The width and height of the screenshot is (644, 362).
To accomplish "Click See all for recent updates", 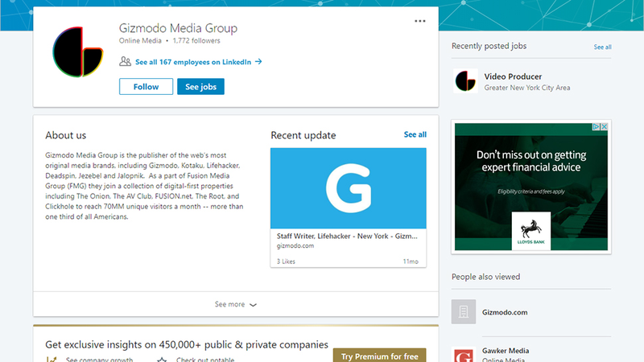I will click(415, 134).
